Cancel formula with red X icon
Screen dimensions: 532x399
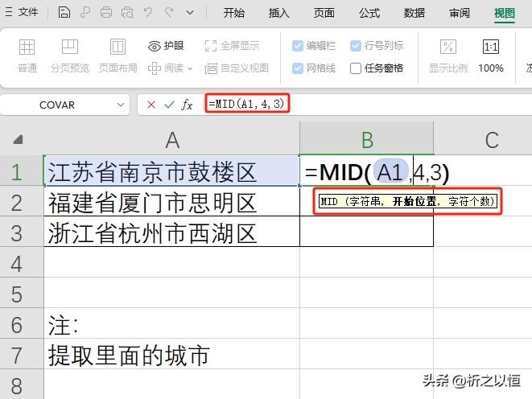pyautogui.click(x=151, y=105)
